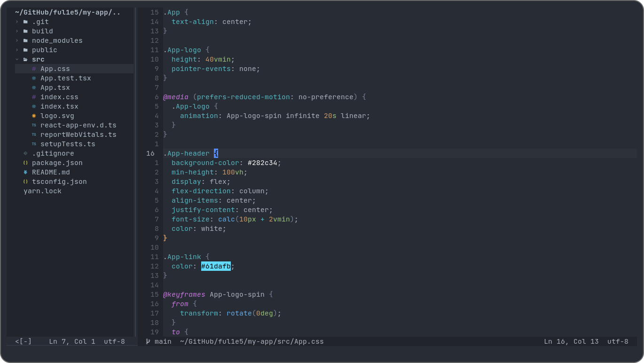Image resolution: width=644 pixels, height=363 pixels.
Task: Click the utf-8 encoding indicator in the status bar
Action: tap(617, 341)
